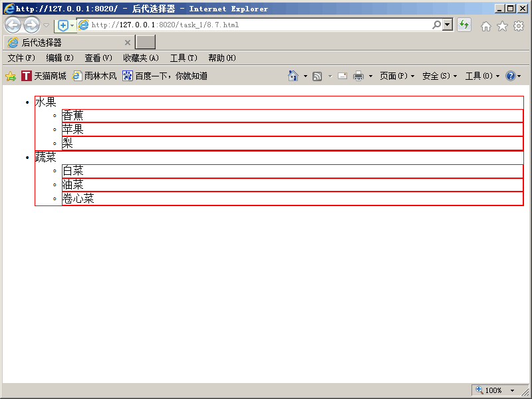Open the recent pages dropdown arrow
The image size is (532, 399).
point(46,25)
